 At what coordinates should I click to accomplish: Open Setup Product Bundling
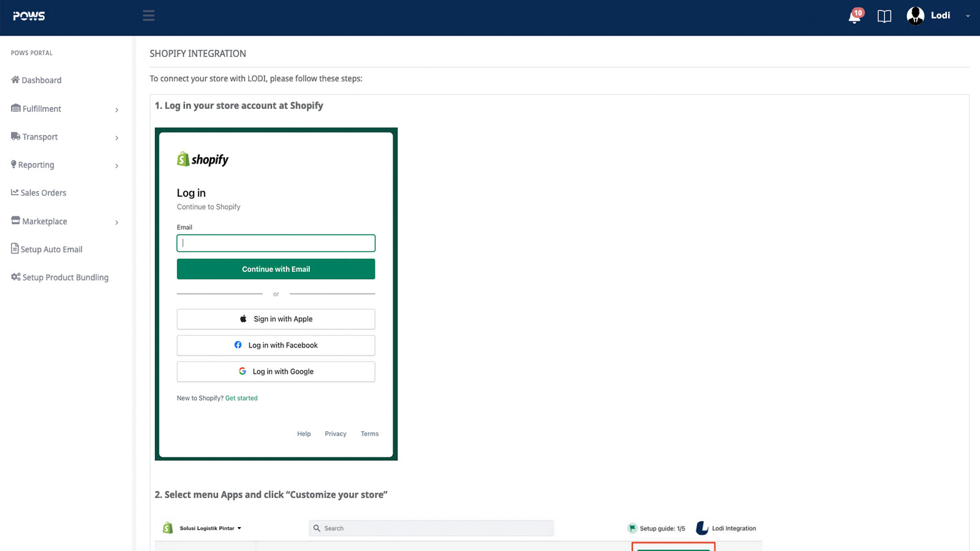[66, 277]
